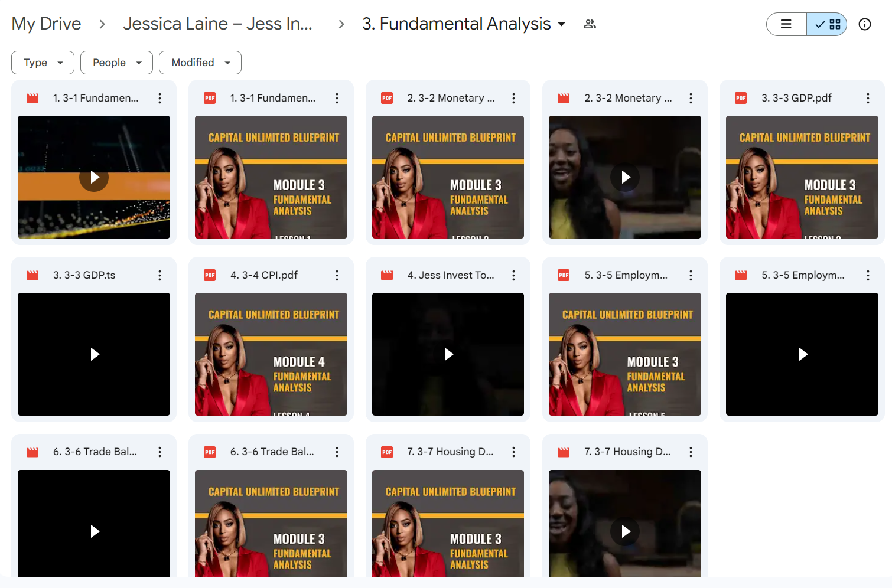Screen dimensions: 892x588
Task: Click PDF icon of 4. 3-4 CPI.pdf
Action: [210, 275]
